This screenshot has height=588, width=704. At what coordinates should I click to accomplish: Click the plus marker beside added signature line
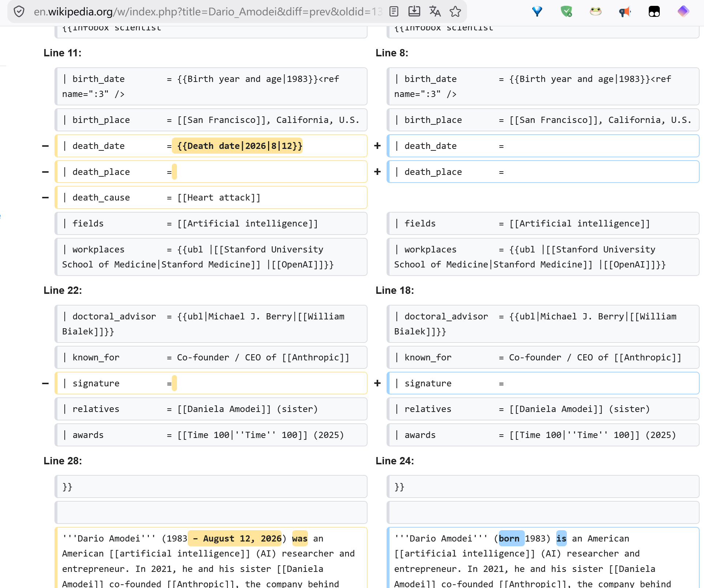click(x=377, y=383)
